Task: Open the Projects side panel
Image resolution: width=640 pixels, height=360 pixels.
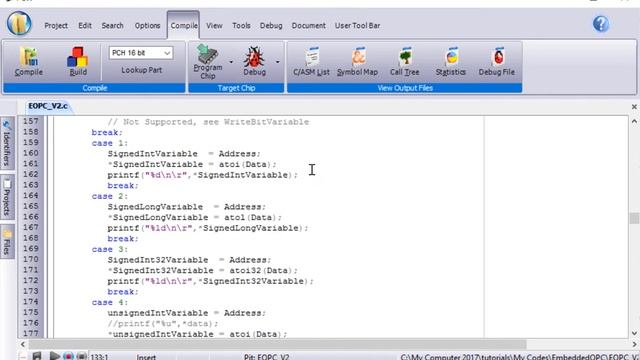Action: point(7,197)
